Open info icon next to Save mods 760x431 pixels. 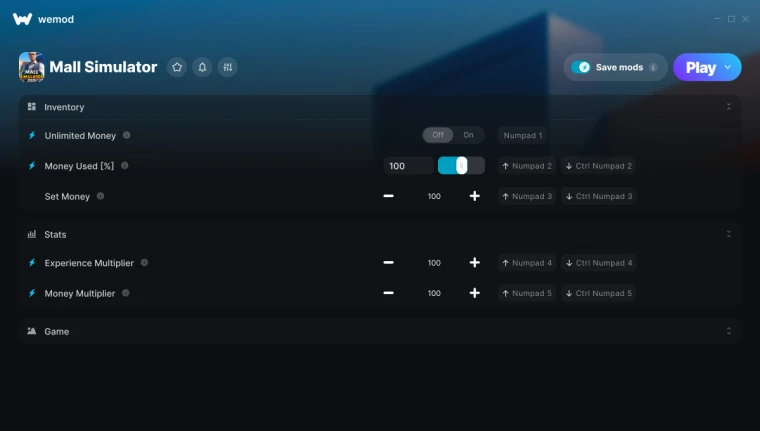pyautogui.click(x=653, y=67)
